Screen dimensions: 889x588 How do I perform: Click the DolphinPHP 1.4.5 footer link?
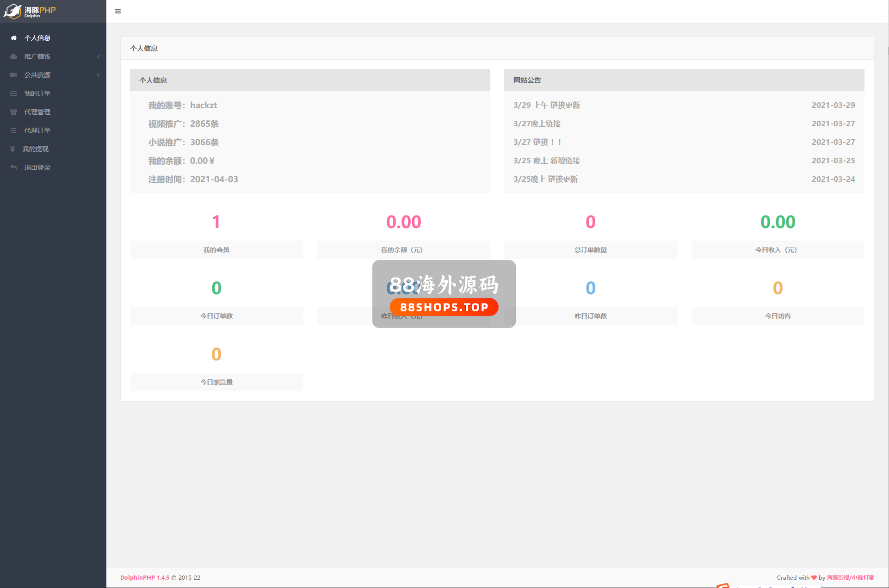pos(145,577)
